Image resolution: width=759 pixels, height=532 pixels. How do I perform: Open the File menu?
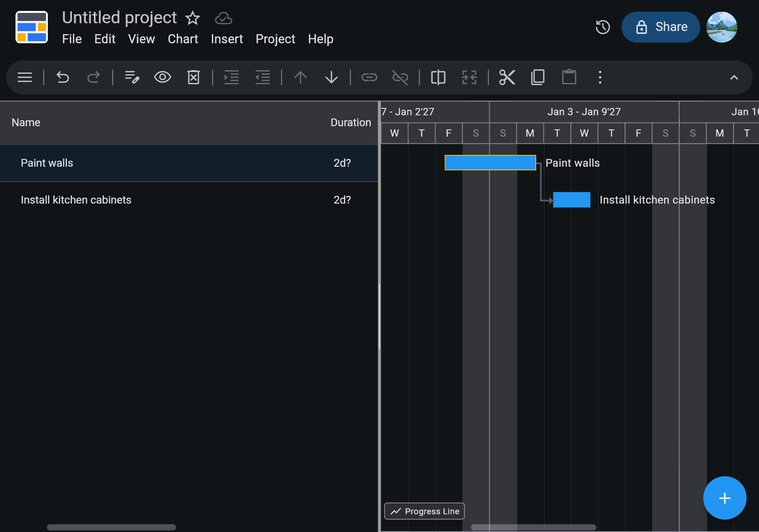pos(72,39)
